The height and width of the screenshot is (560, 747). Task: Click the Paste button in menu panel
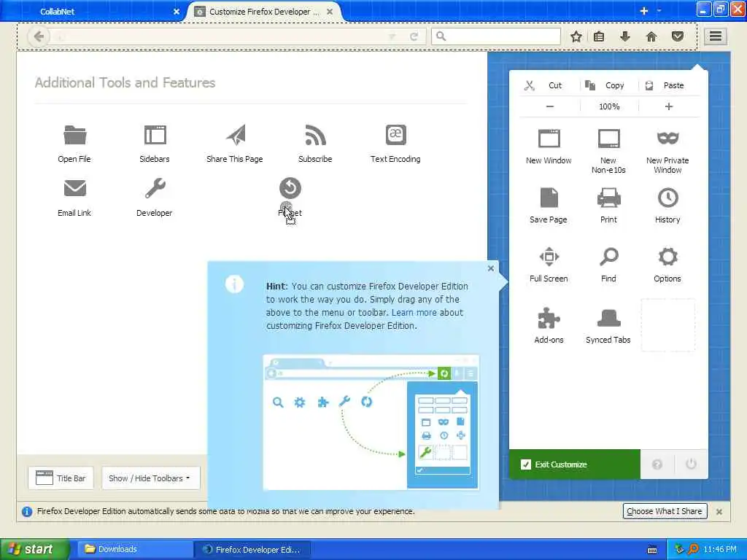[670, 86]
